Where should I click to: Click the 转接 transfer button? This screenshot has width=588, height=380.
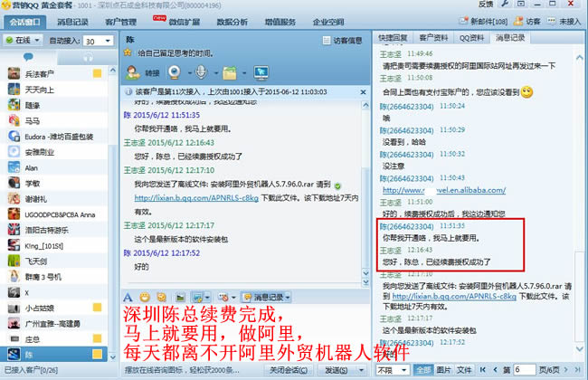pyautogui.click(x=143, y=72)
